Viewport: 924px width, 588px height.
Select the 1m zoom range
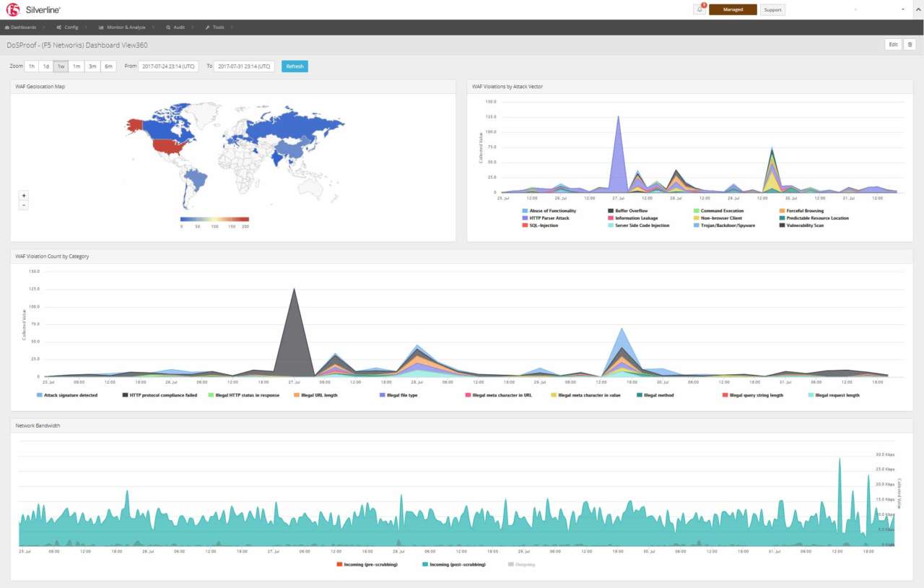(x=77, y=66)
